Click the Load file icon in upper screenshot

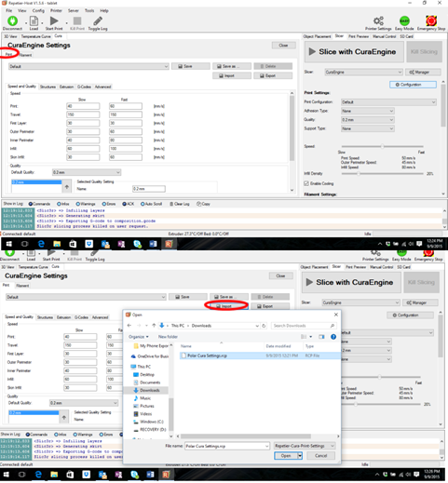34,21
